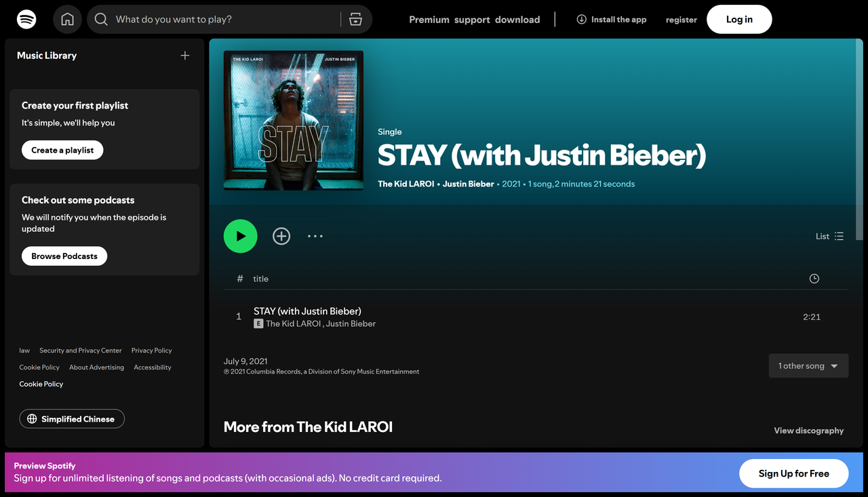Click the Install the app icon
The image size is (868, 497).
pyautogui.click(x=581, y=20)
